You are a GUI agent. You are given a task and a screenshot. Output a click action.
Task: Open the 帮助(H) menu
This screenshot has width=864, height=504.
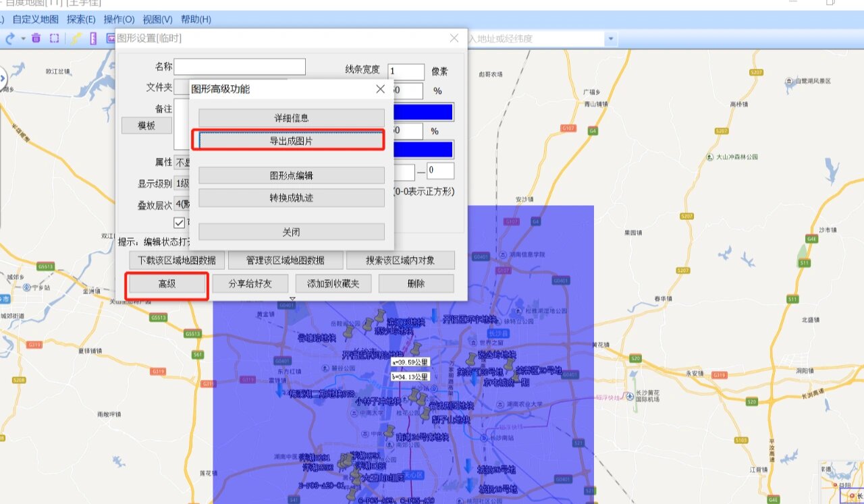click(196, 20)
